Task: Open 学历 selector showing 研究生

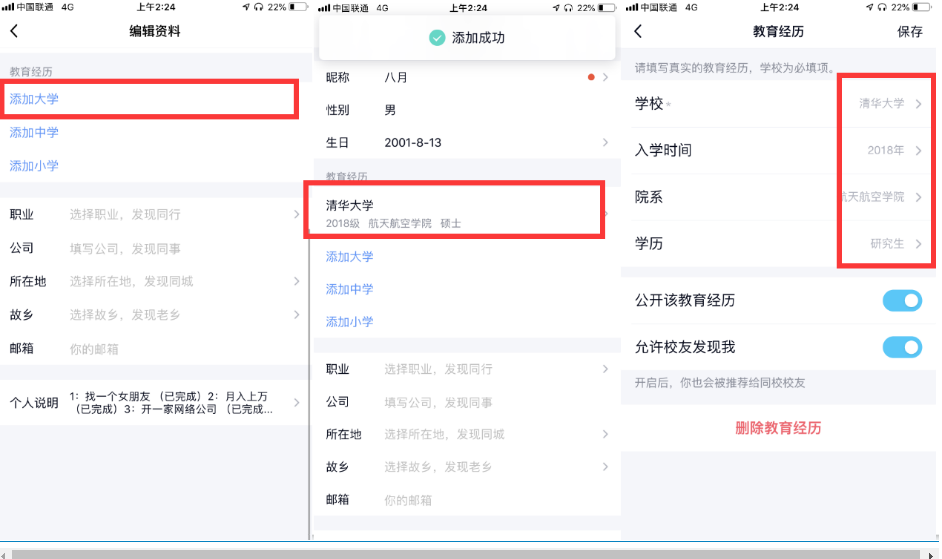Action: (779, 243)
